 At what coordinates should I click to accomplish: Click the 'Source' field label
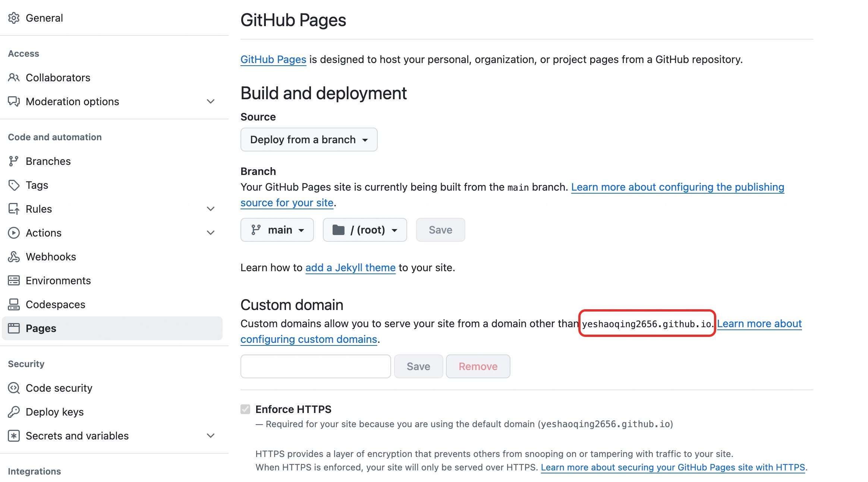pos(258,117)
